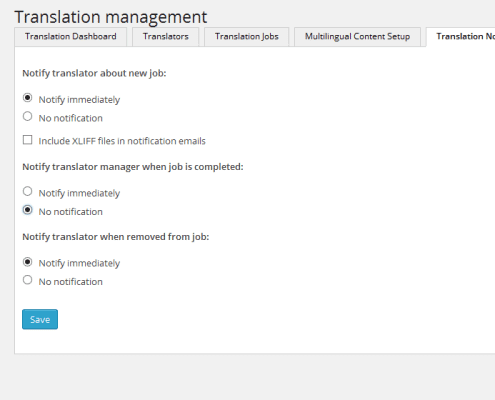Click the blue Save button
Viewport: 495px width, 400px height.
point(40,319)
